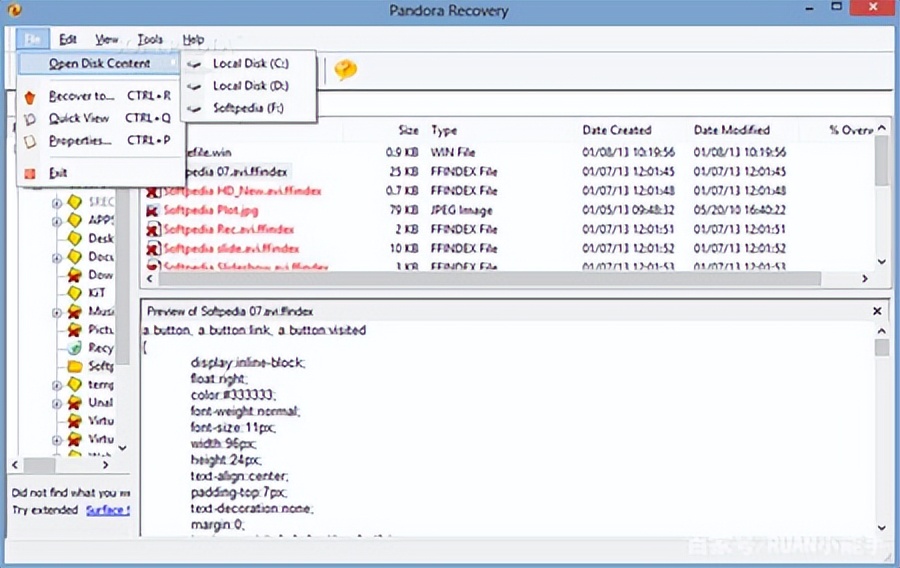Image resolution: width=900 pixels, height=568 pixels.
Task: Expand the Musi tree node
Action: 57,313
